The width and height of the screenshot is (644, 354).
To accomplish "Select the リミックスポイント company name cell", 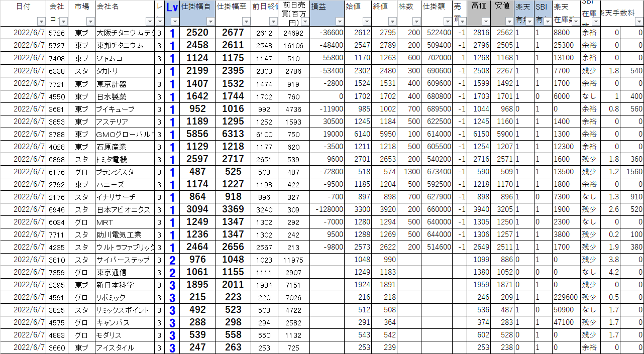I will coord(125,310).
